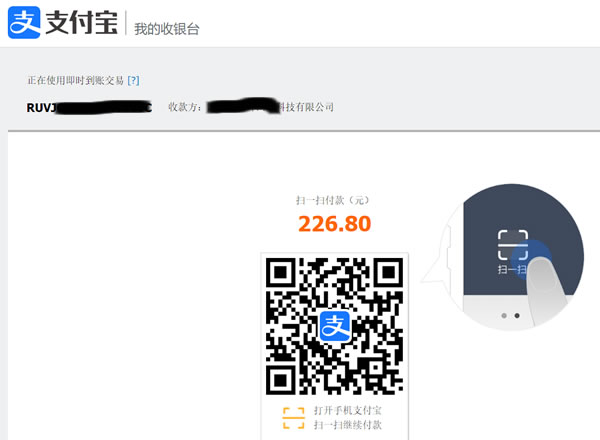This screenshot has width=600, height=440.
Task: Click the finger graphic in the illustration
Action: point(545,289)
